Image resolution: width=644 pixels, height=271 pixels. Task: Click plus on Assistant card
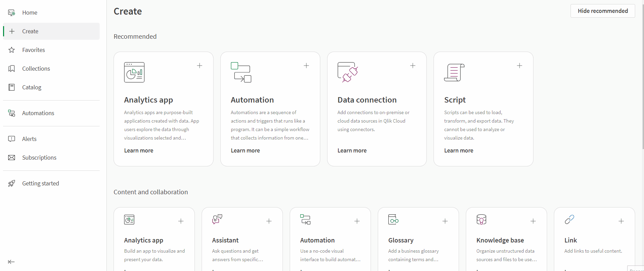pyautogui.click(x=269, y=221)
